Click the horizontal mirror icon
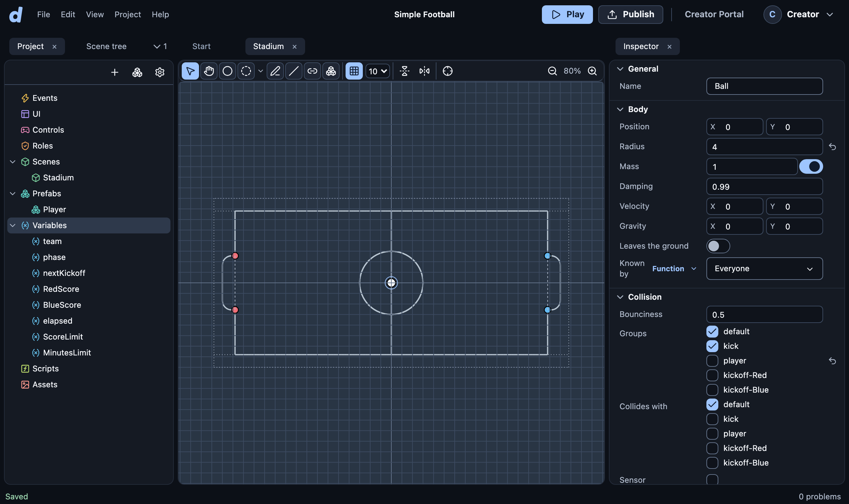 [424, 71]
